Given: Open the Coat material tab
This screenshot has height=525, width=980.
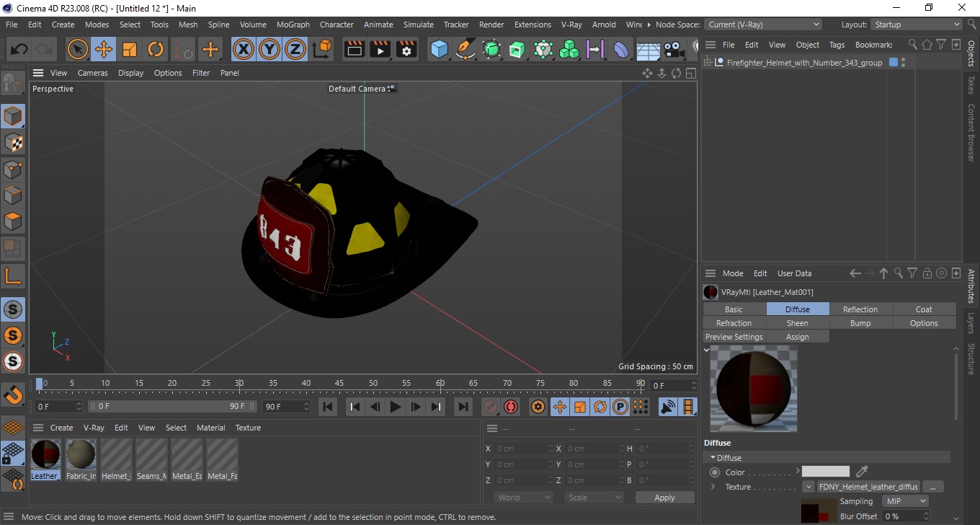Looking at the screenshot, I should point(924,309).
